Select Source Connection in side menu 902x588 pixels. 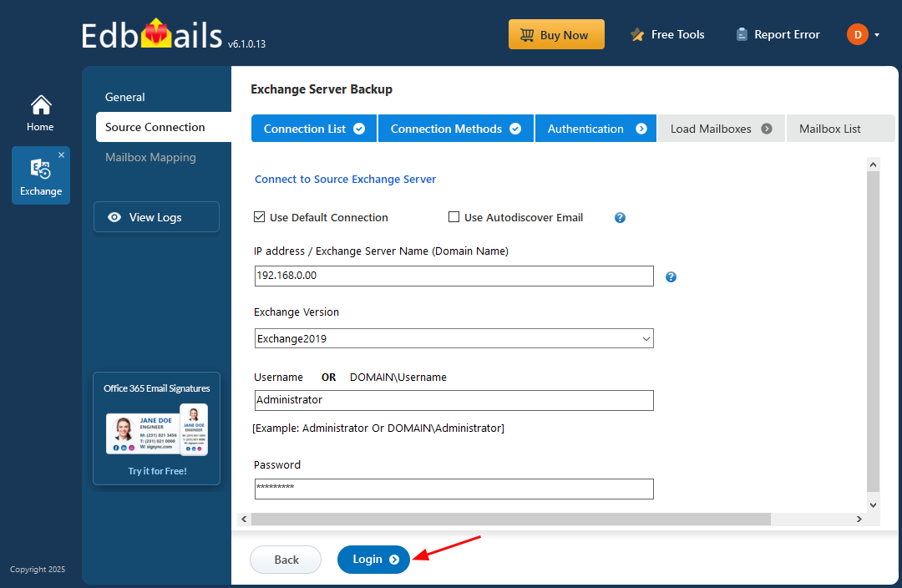tap(164, 127)
